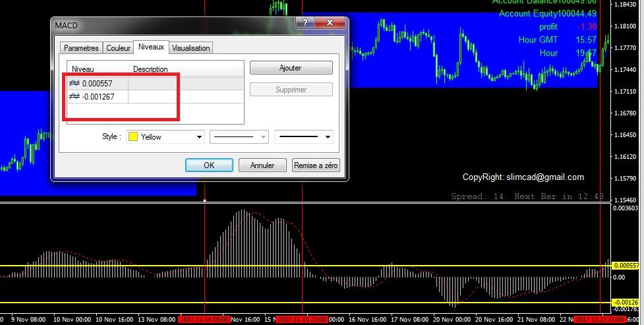Select the Niveaux tab
Image resolution: width=644 pixels, height=325 pixels.
[151, 47]
